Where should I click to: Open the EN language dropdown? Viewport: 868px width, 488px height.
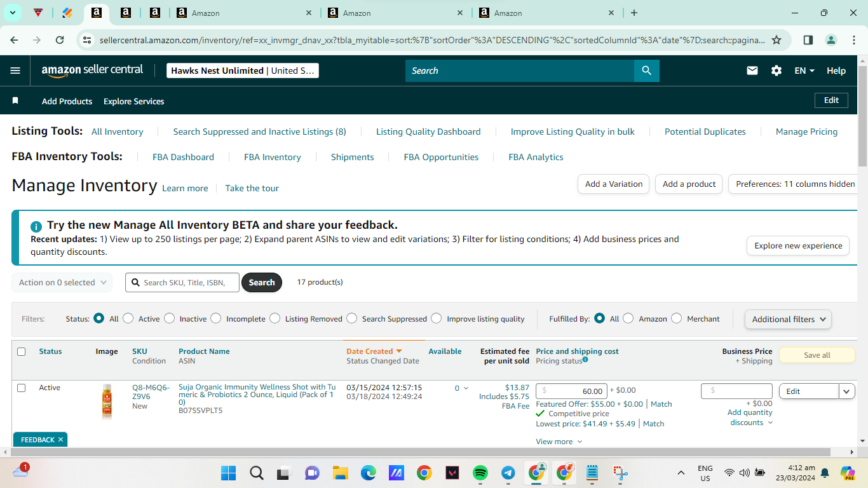tap(804, 71)
